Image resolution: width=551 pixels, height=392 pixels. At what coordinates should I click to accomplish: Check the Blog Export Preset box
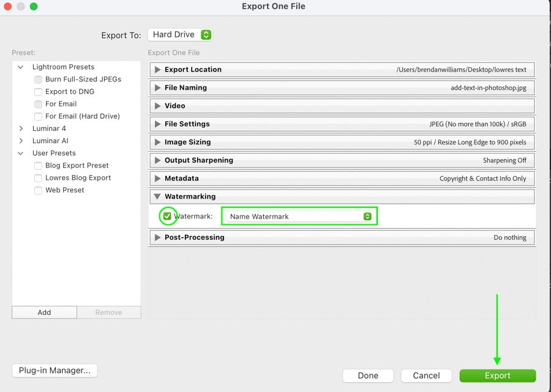39,166
